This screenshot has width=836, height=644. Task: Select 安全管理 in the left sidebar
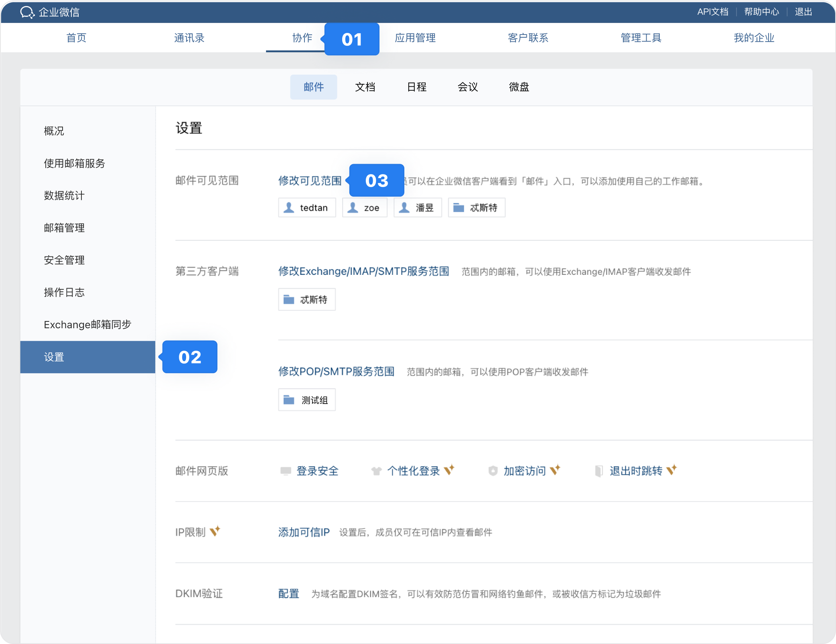click(x=64, y=260)
